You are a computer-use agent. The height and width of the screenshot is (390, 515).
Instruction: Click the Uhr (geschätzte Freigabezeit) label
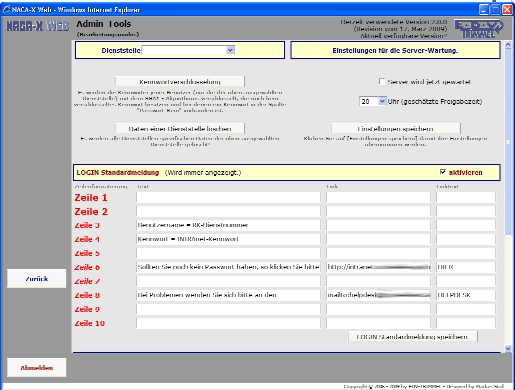(x=435, y=101)
